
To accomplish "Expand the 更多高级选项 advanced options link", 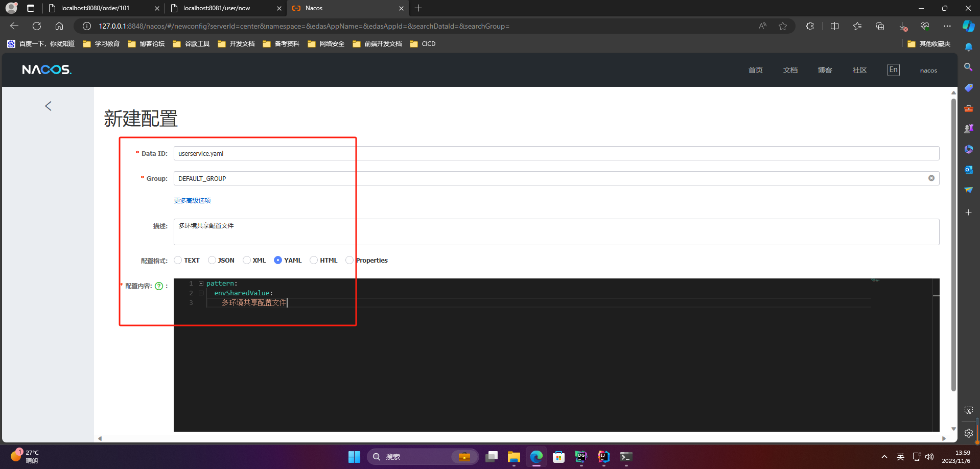I will tap(192, 200).
